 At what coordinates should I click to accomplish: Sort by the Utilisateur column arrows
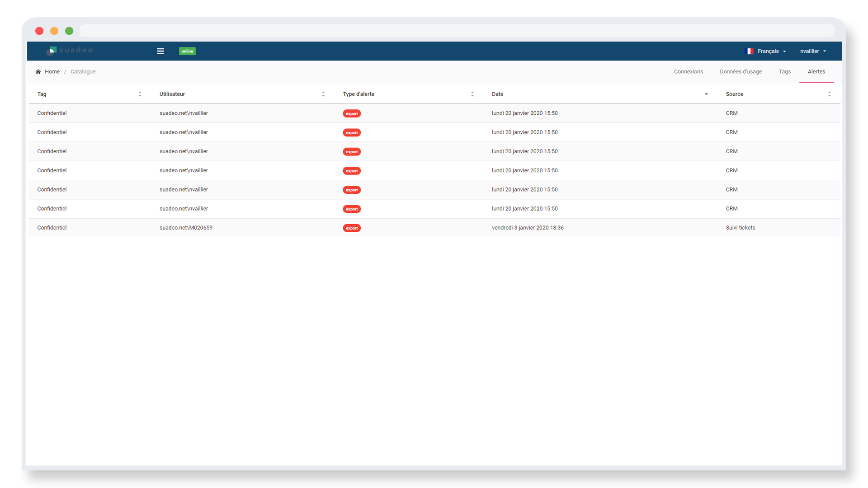click(x=323, y=94)
